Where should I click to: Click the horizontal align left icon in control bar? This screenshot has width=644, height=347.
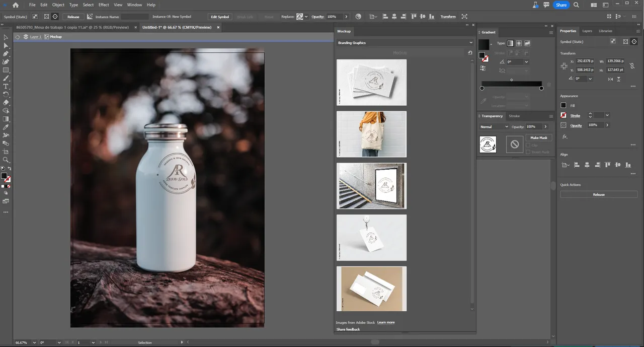(x=385, y=17)
